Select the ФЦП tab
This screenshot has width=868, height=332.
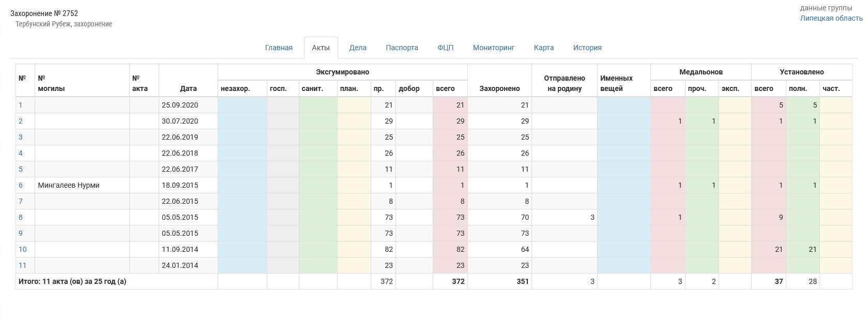(x=445, y=48)
